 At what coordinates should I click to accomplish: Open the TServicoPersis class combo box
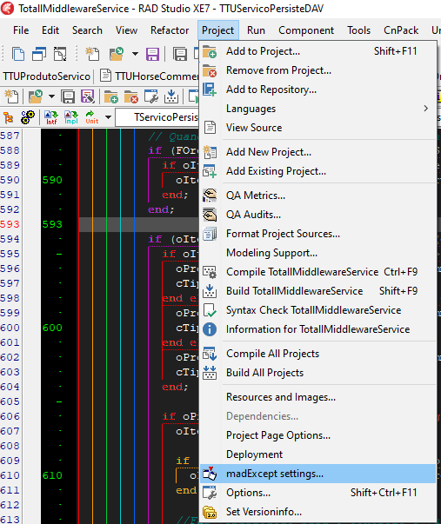[x=158, y=117]
